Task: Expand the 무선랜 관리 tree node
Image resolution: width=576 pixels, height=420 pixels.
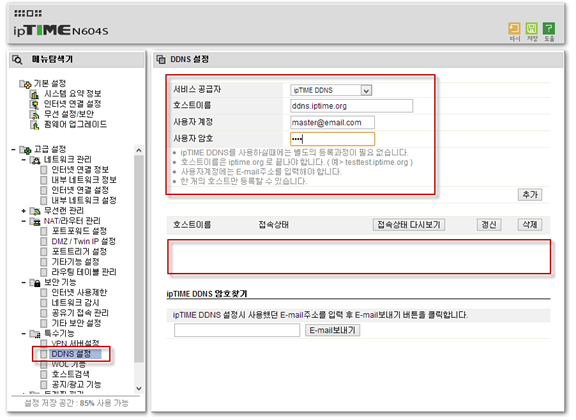Action: tap(24, 211)
